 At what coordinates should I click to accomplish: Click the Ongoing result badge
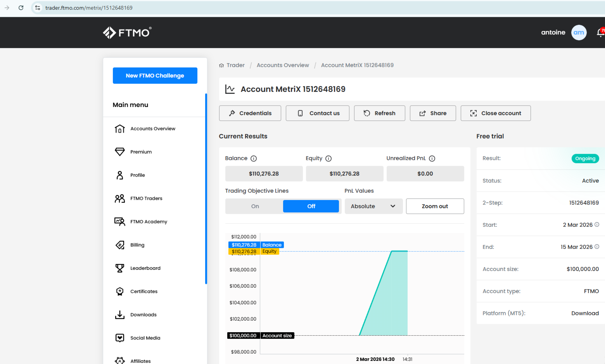[585, 159]
